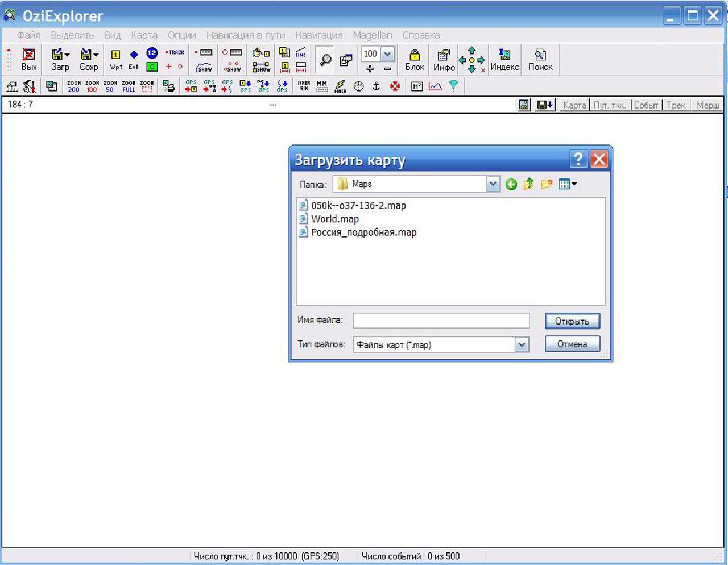Viewport: 728px width, 565px height.
Task: Click the ZOOM 50 toolbar button
Action: click(110, 86)
